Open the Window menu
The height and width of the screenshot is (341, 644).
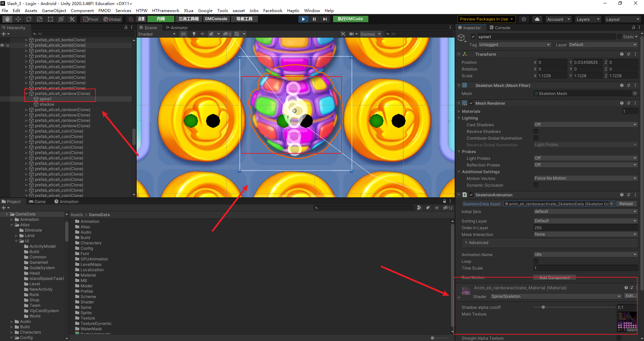312,11
